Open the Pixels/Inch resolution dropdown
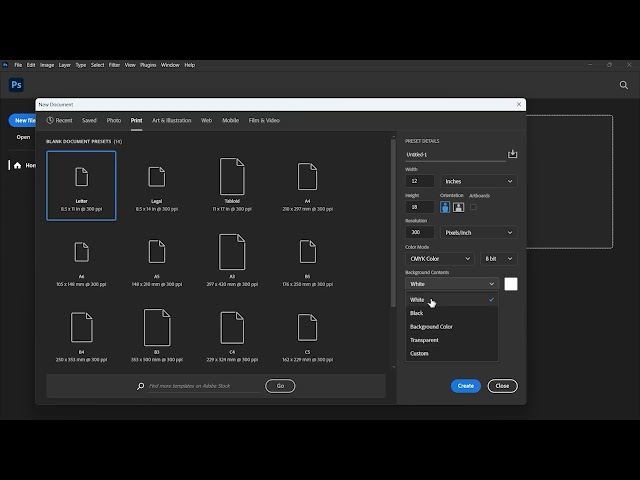Viewport: 640px width, 480px height. pos(478,233)
